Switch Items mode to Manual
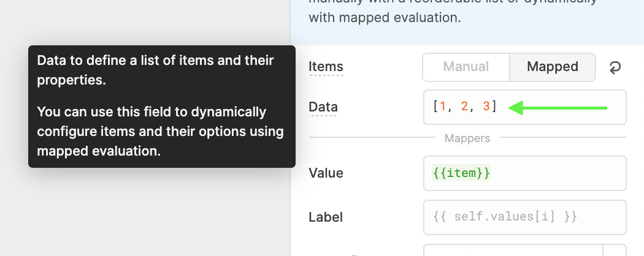644x256 pixels. tap(466, 67)
